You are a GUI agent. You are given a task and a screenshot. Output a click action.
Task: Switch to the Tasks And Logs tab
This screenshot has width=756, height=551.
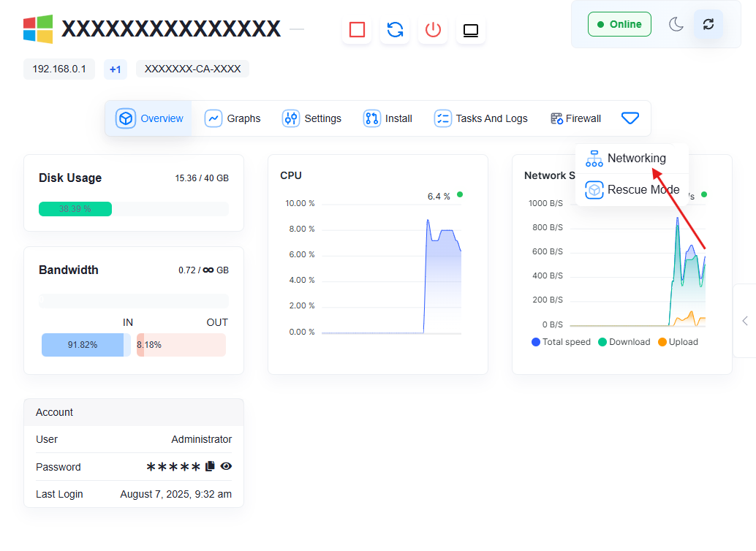(480, 118)
